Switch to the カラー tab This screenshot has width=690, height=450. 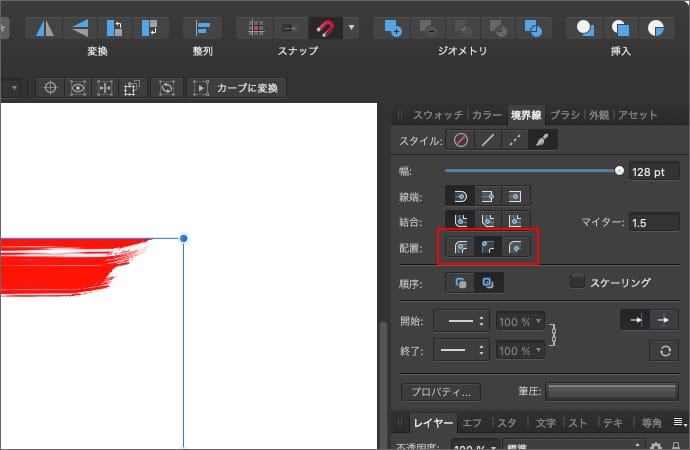pos(487,114)
